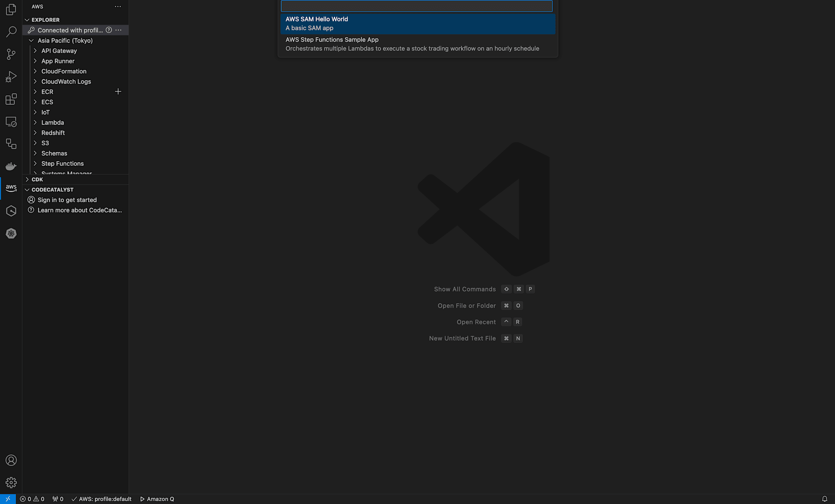Click the Open File or Folder hint
This screenshot has height=504, width=835.
(x=467, y=306)
